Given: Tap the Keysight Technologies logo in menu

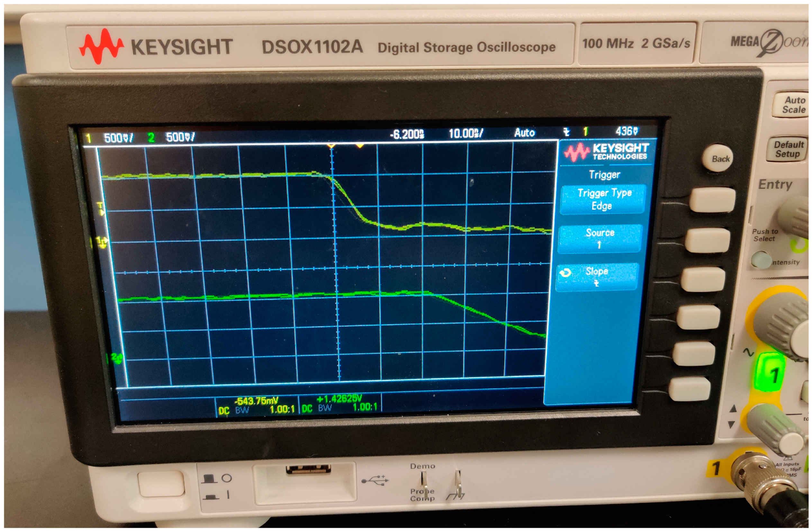Looking at the screenshot, I should (x=607, y=152).
